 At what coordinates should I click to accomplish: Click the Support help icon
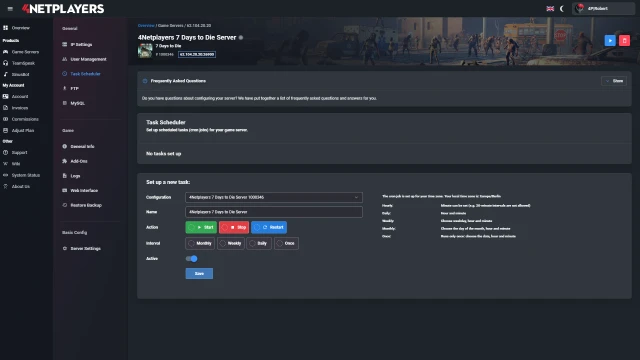pyautogui.click(x=5, y=152)
